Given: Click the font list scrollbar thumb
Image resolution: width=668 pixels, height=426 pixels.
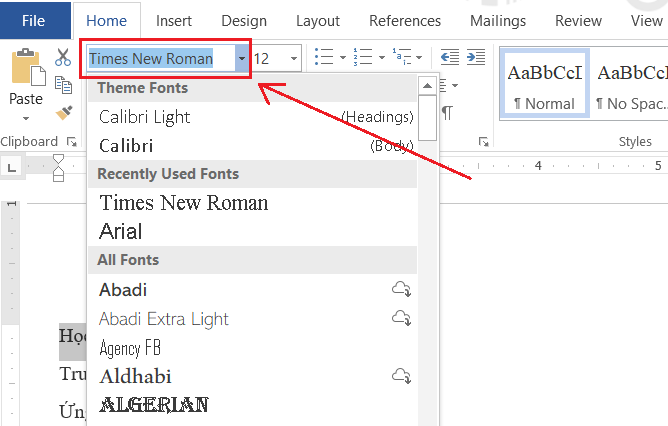Looking at the screenshot, I should [x=428, y=118].
